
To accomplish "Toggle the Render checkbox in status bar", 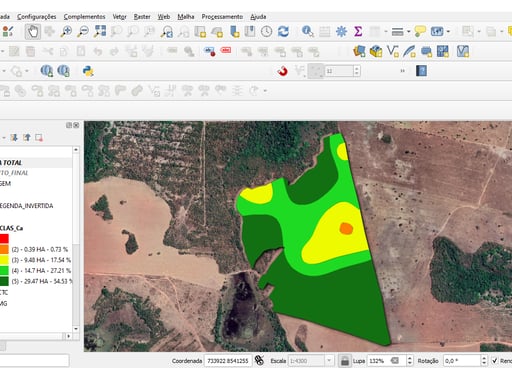I will pos(495,361).
